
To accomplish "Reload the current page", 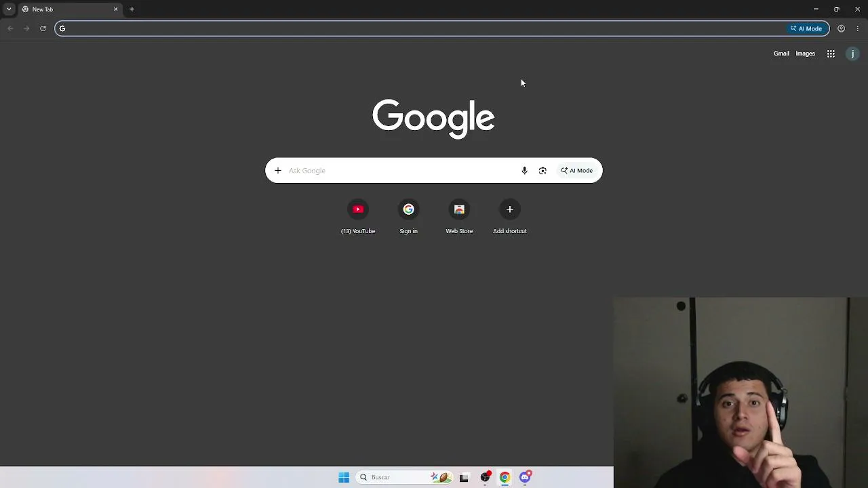I will pos(43,28).
